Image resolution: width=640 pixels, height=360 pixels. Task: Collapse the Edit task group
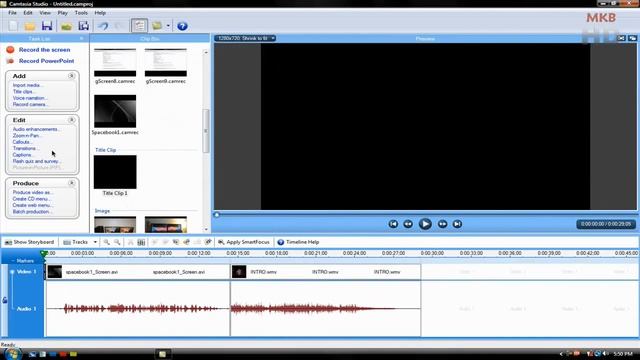[x=71, y=120]
